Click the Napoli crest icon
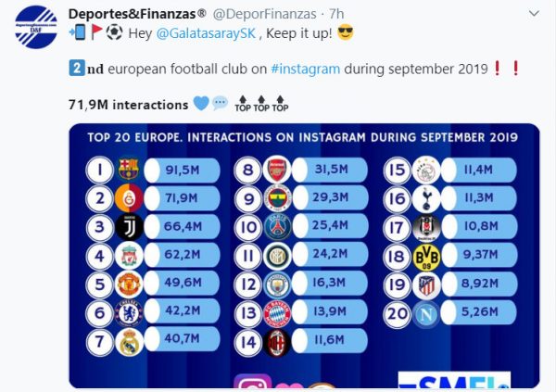Screen dimensions: 556x392 tap(425, 314)
